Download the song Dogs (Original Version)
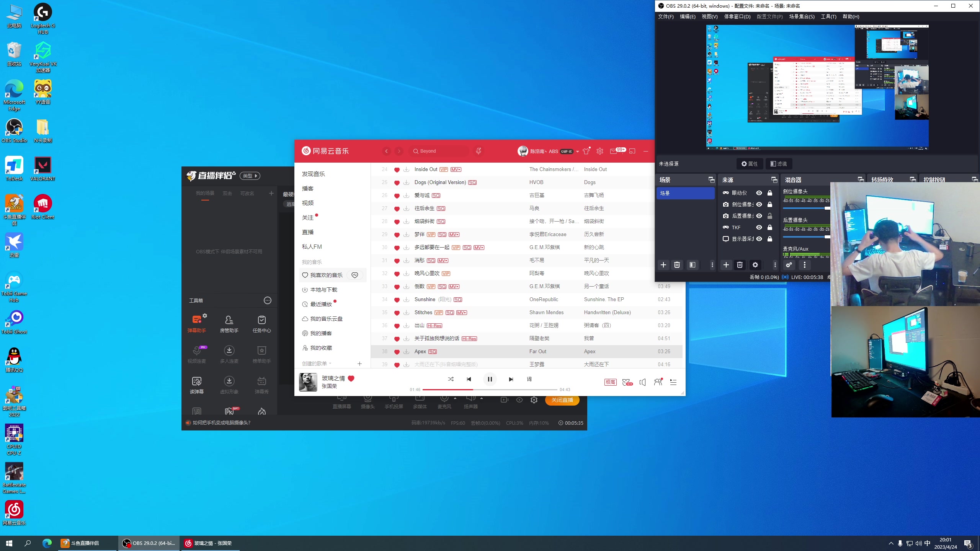 tap(407, 183)
